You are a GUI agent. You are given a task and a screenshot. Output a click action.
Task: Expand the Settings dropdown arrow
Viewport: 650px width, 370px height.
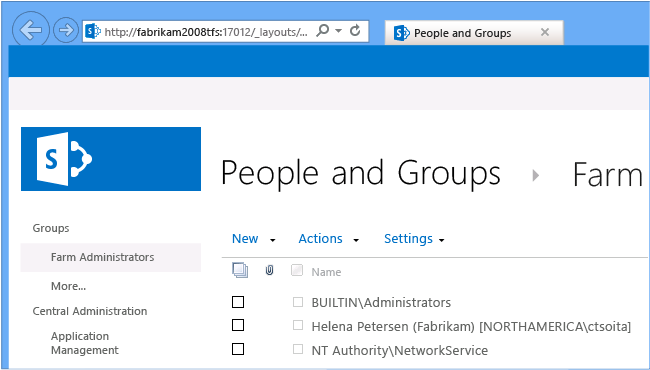(441, 240)
